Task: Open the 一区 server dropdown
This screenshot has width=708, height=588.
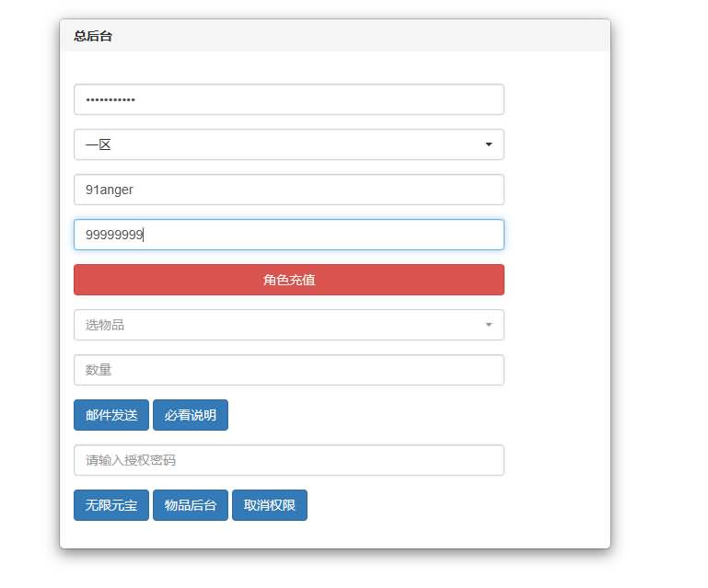Action: coord(288,144)
